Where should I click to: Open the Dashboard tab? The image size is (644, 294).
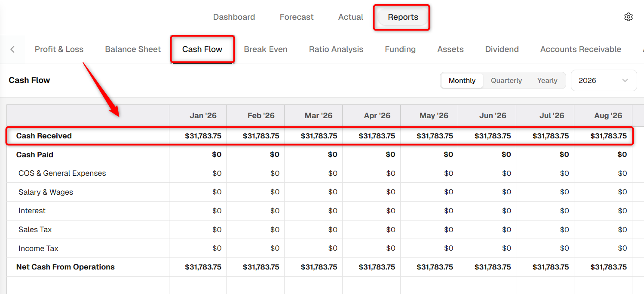pos(234,17)
